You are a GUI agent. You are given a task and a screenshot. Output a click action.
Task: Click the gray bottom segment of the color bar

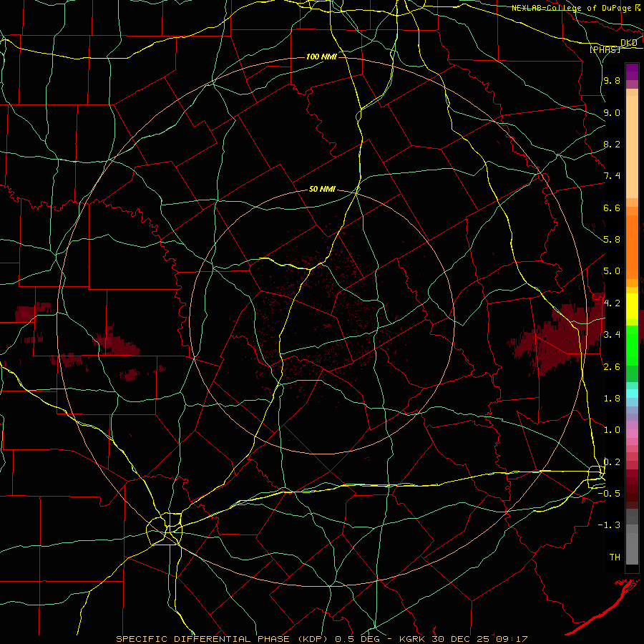(632, 548)
